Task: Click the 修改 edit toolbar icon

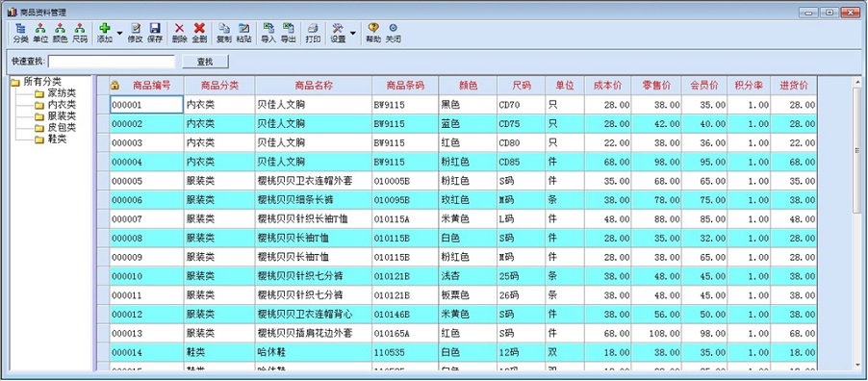Action: pos(135,34)
